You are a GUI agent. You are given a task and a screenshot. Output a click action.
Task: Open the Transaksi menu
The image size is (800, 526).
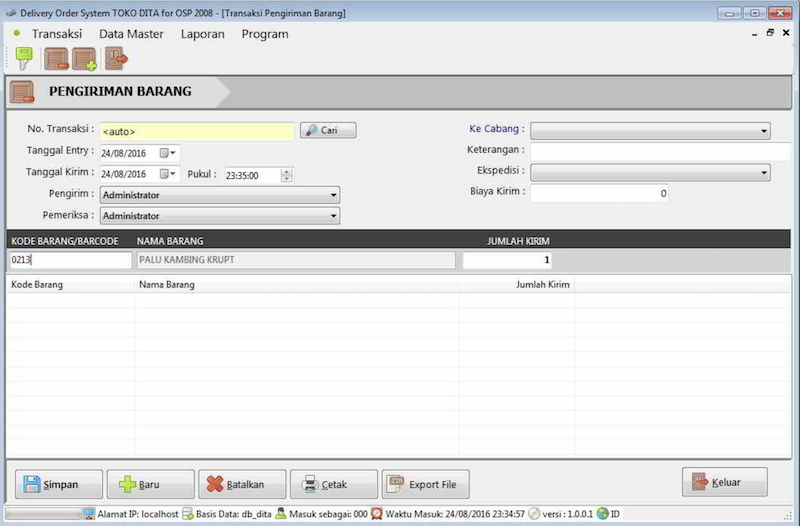[56, 34]
